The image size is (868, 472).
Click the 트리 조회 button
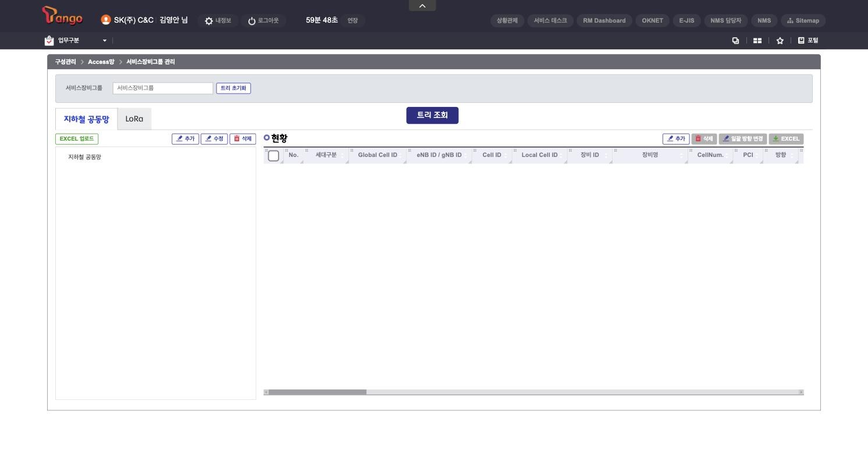(x=432, y=115)
